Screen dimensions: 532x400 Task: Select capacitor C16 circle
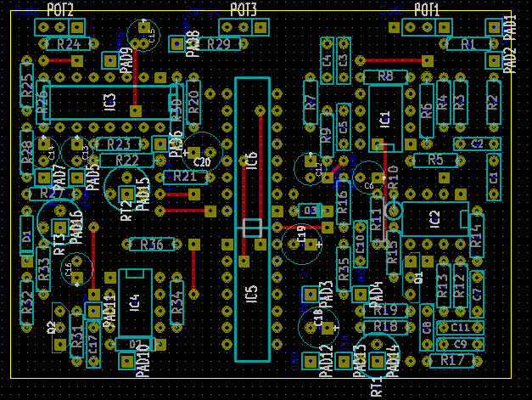(x=76, y=269)
